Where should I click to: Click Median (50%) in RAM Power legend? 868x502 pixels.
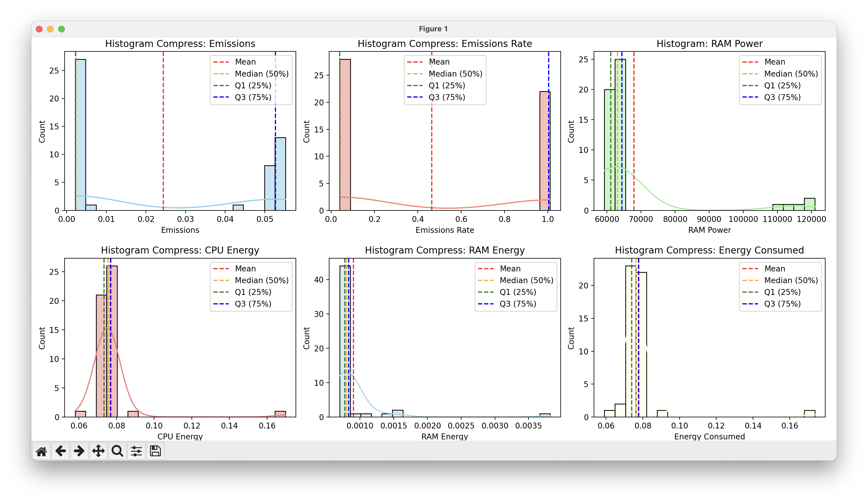coord(791,74)
